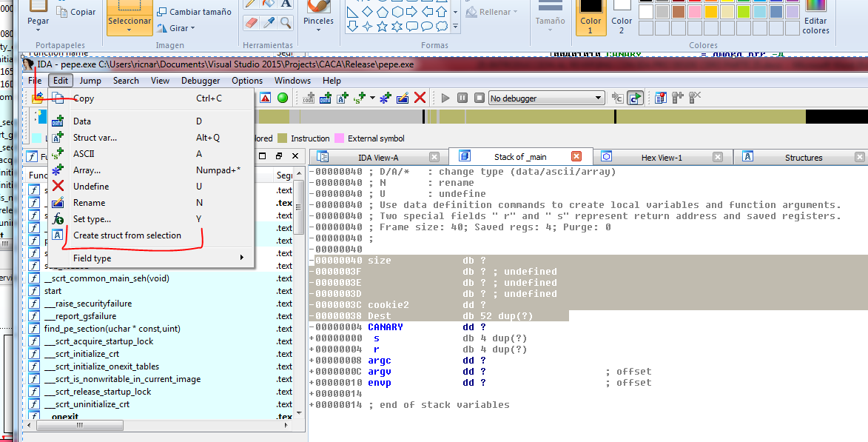Image resolution: width=868 pixels, height=442 pixels.
Task: Click the debugger stop icon
Action: coord(480,98)
